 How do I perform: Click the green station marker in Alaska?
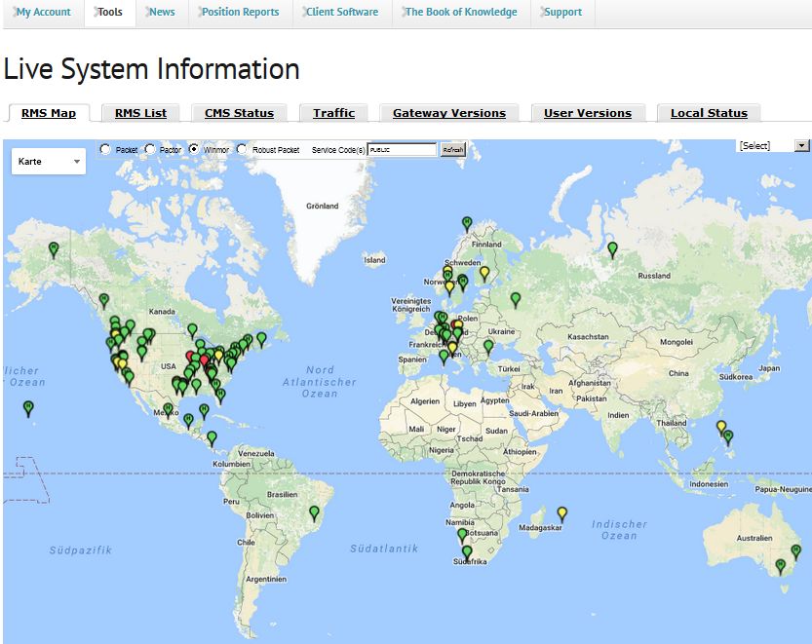[54, 248]
